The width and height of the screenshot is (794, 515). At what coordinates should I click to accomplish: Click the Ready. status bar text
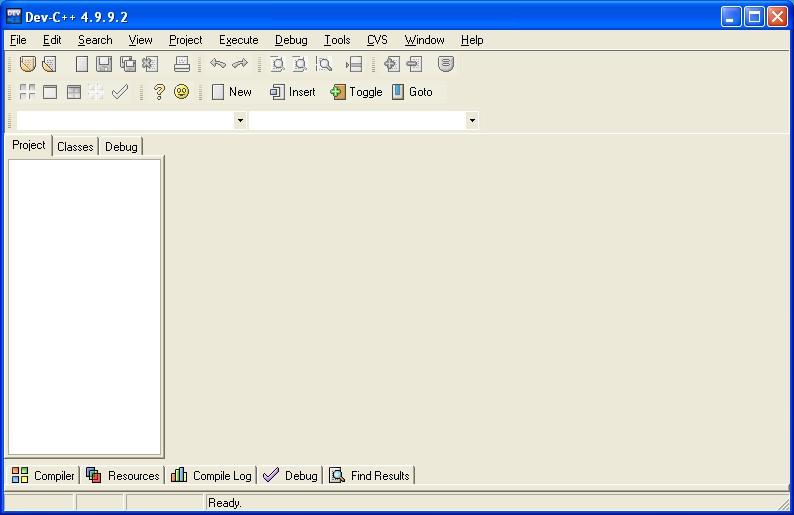[x=225, y=503]
